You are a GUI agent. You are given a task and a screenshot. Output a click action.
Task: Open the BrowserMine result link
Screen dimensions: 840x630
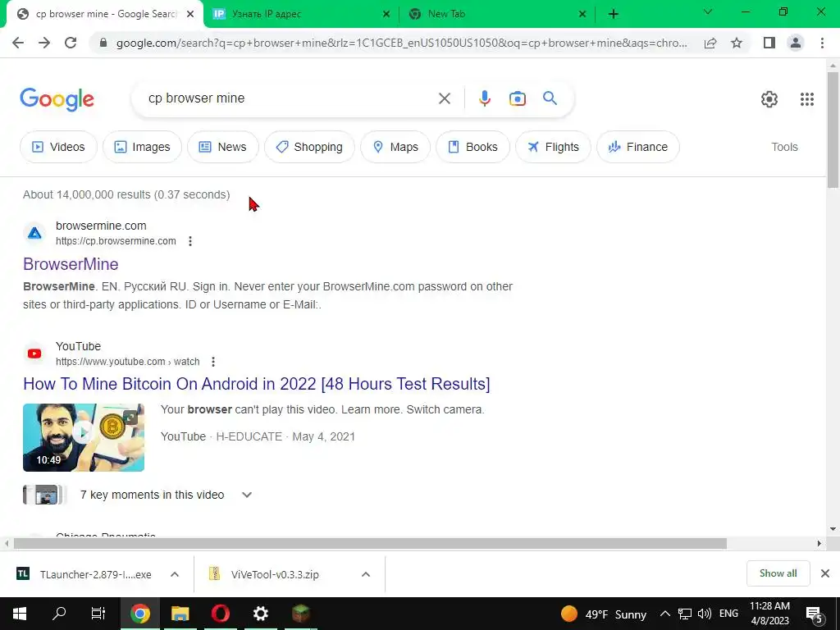71,264
